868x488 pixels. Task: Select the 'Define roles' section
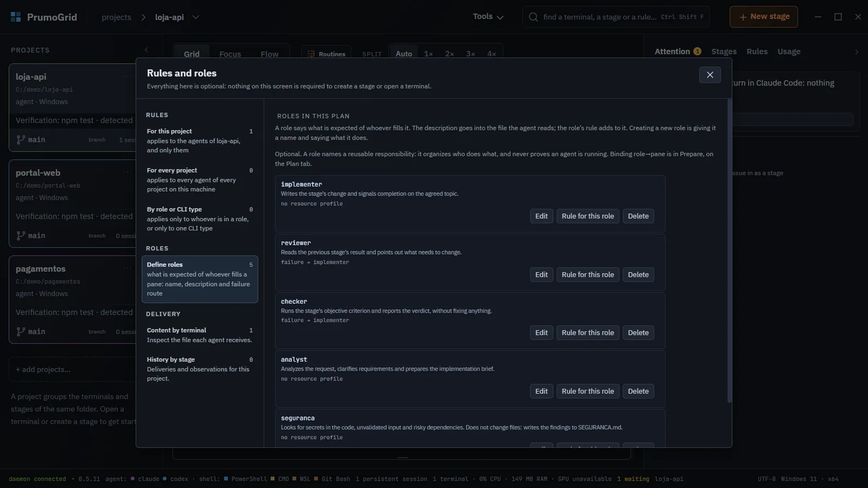click(200, 279)
